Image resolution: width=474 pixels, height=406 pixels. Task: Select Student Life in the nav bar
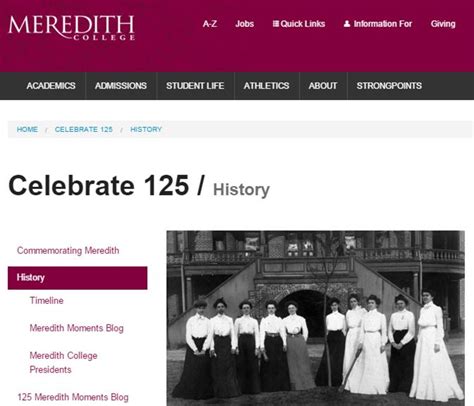195,86
